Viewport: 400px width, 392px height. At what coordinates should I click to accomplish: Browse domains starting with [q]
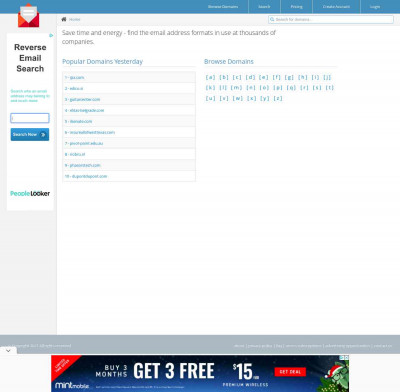coord(291,88)
